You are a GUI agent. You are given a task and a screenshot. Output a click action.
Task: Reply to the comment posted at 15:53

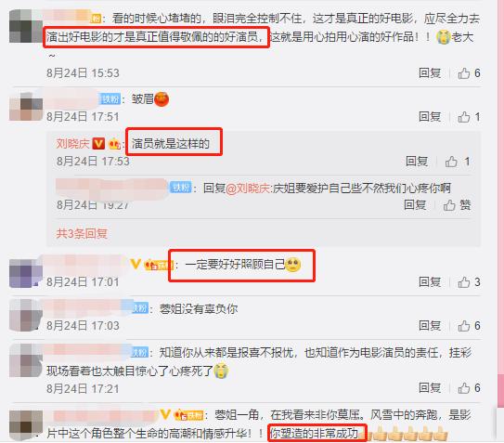coord(430,73)
